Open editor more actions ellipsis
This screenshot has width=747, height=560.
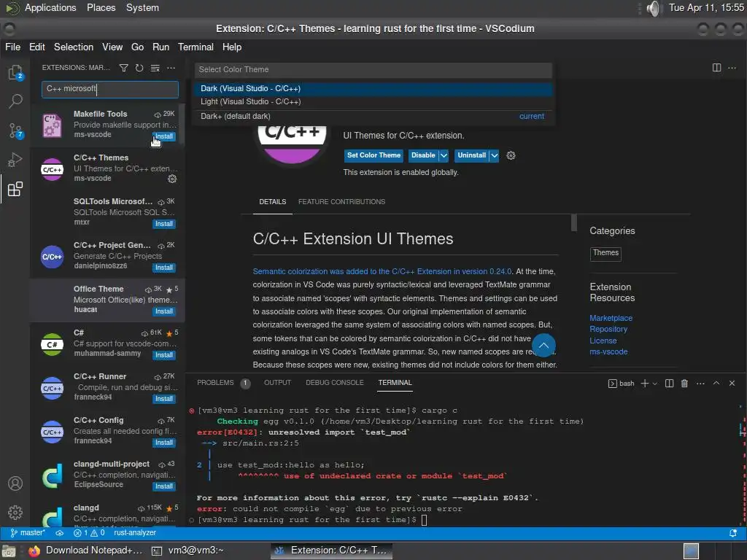(732, 68)
